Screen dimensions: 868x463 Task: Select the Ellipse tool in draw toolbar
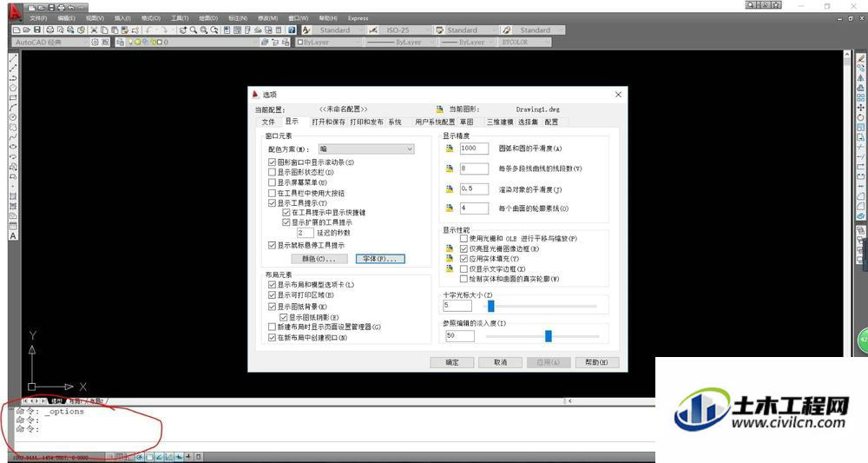(x=13, y=146)
